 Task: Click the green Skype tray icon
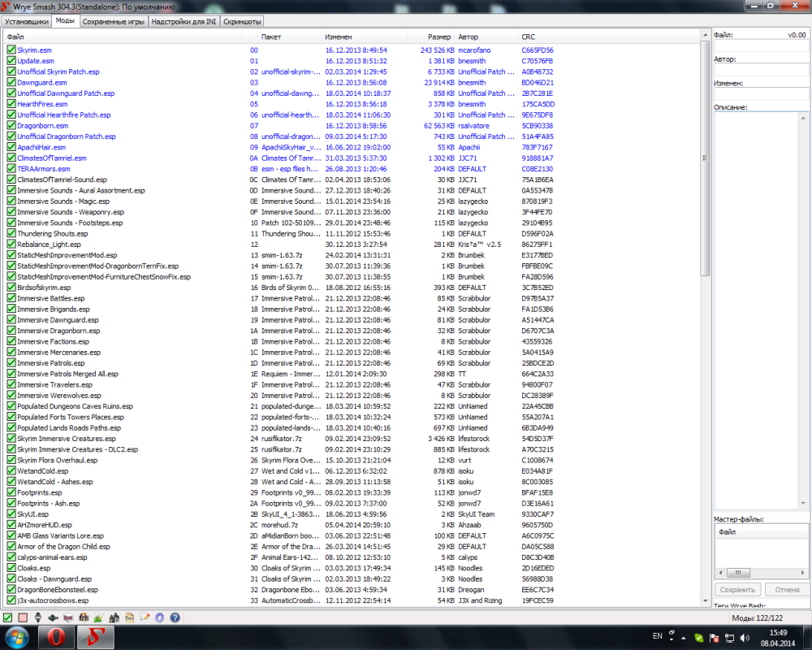[698, 638]
